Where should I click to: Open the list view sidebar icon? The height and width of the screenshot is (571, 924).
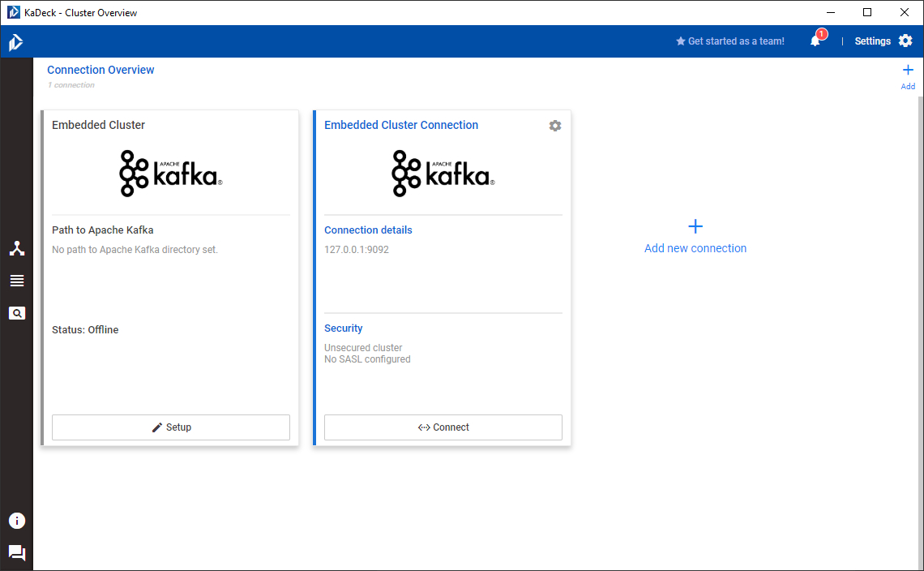[17, 281]
